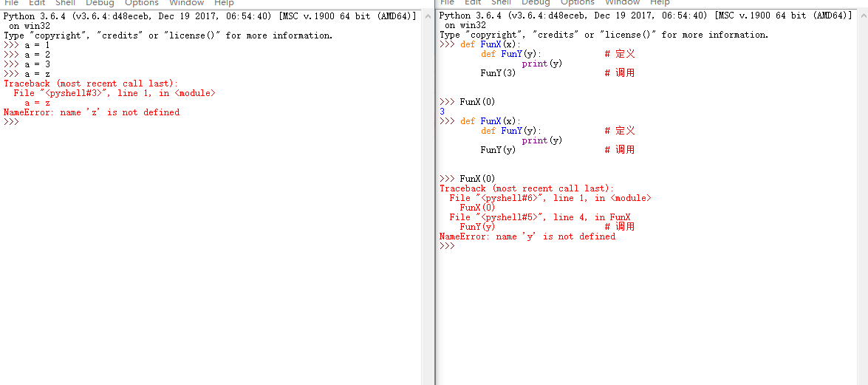This screenshot has height=385, width=868.
Task: Open Shell menu in right IDLE window
Action: pyautogui.click(x=501, y=3)
